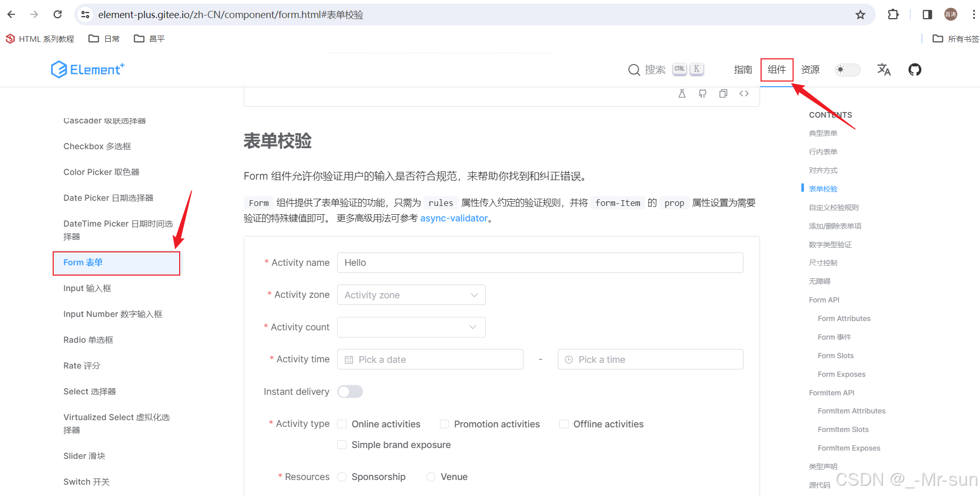Check the Offline activities checkbox
The width and height of the screenshot is (980, 496).
(x=564, y=424)
